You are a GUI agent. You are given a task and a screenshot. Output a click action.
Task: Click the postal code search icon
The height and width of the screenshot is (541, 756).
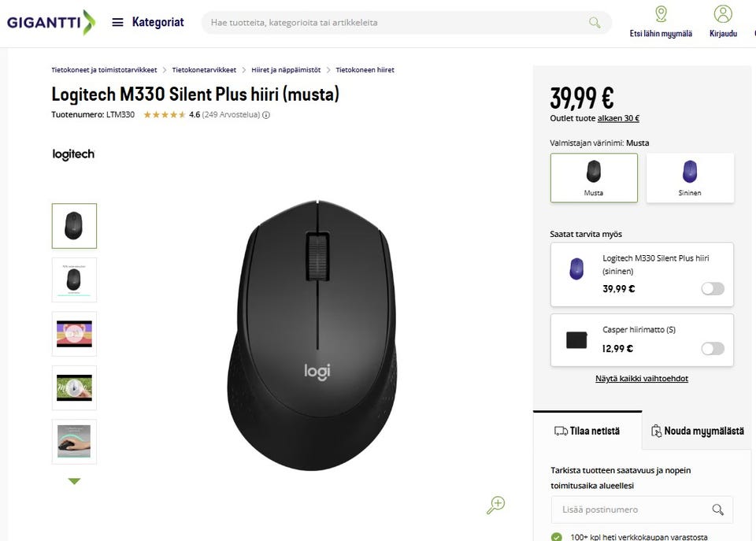pos(717,510)
